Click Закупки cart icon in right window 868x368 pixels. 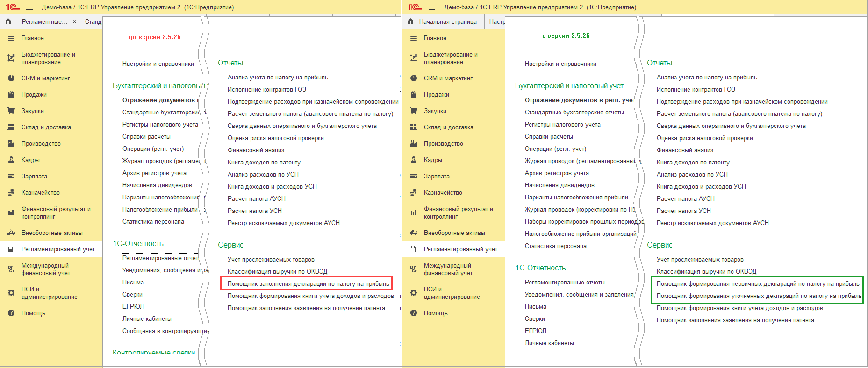tap(414, 111)
